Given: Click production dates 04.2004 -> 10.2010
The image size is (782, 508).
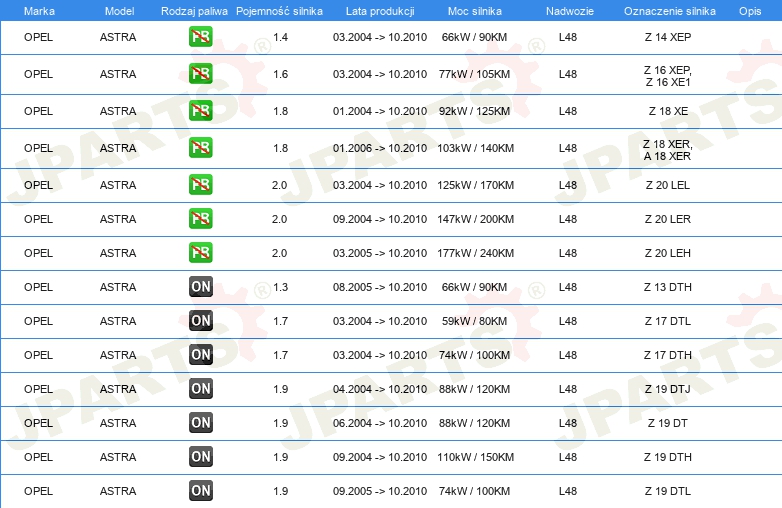Looking at the screenshot, I should pos(380,389).
